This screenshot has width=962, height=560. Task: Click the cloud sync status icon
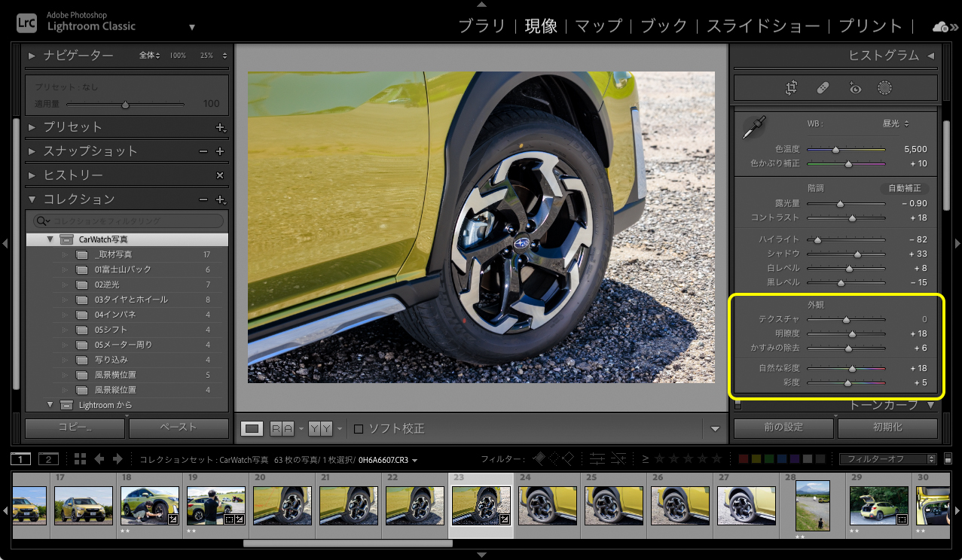click(x=942, y=26)
